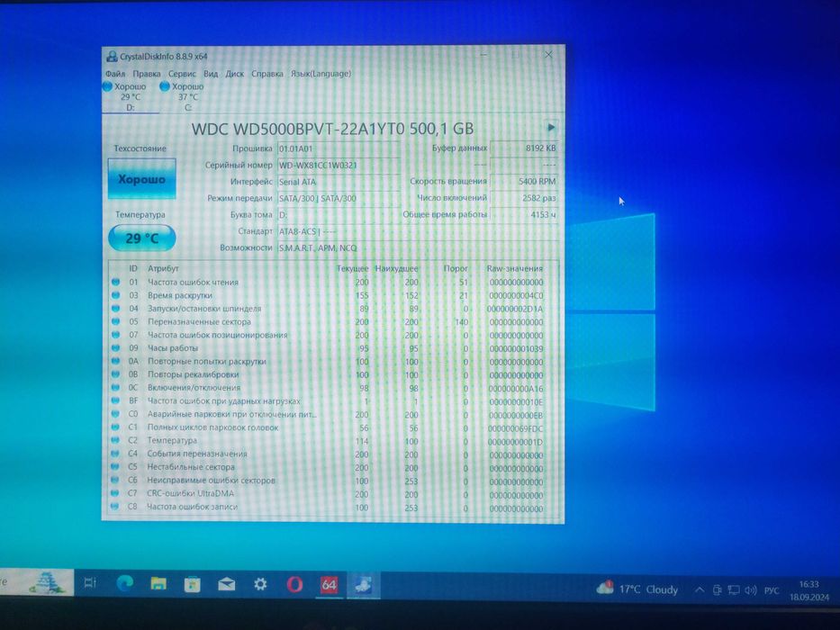Open Microsoft Store from taskbar
Viewport: 840px width, 630px height.
[x=192, y=584]
